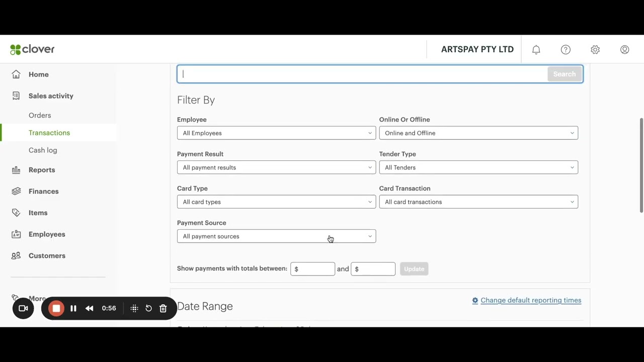Screen dimensions: 644x362
Task: Click the Employees badge icon
Action: pyautogui.click(x=16, y=234)
